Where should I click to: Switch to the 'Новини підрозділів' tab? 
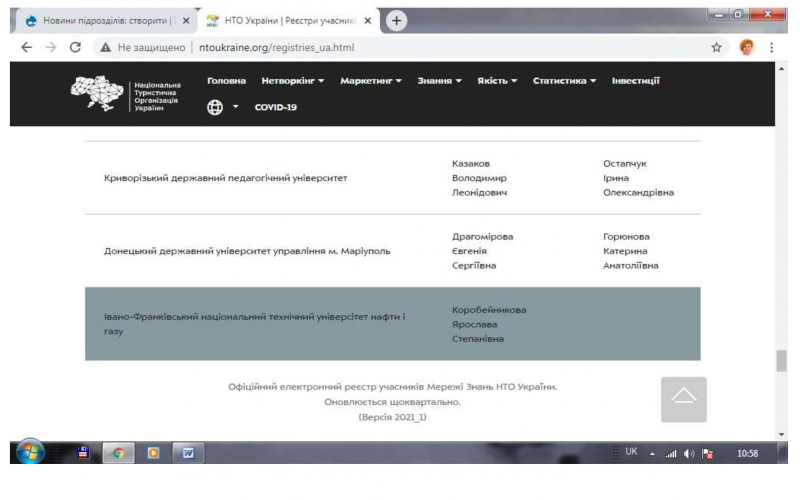(x=105, y=21)
